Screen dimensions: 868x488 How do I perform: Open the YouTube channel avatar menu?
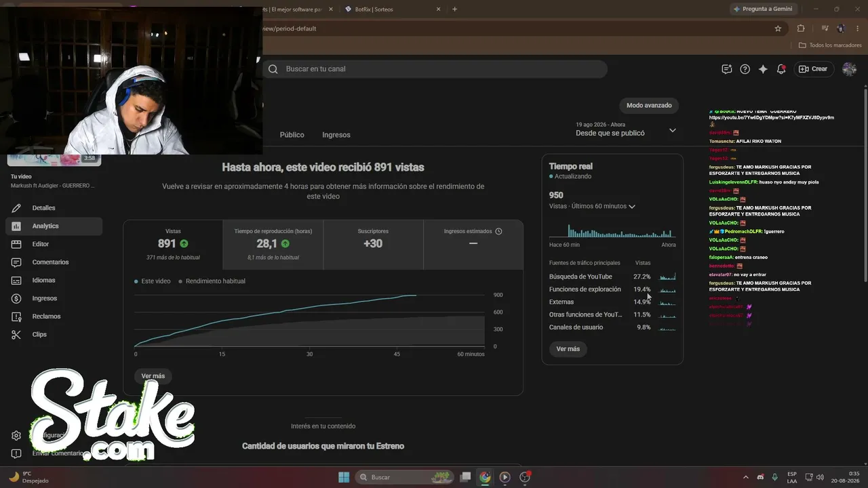849,69
